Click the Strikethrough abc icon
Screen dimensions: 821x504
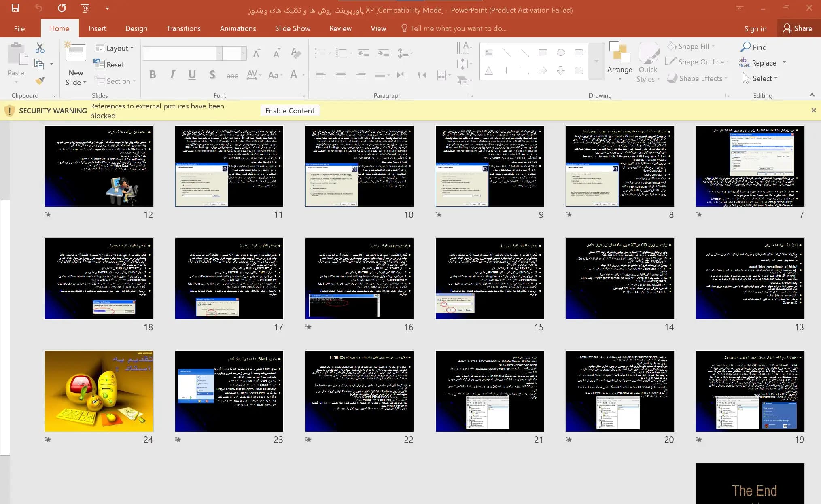point(232,75)
